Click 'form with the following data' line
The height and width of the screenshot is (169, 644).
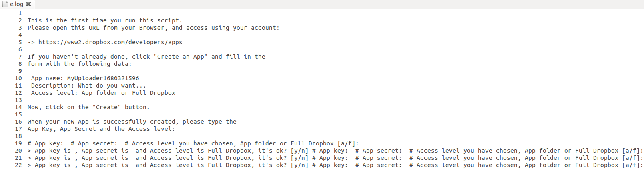(x=80, y=64)
